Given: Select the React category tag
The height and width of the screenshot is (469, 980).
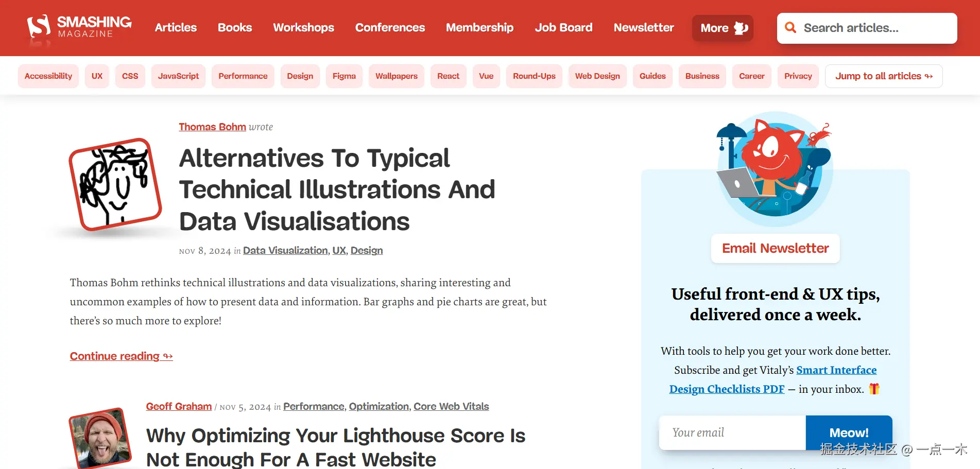Looking at the screenshot, I should [x=449, y=76].
